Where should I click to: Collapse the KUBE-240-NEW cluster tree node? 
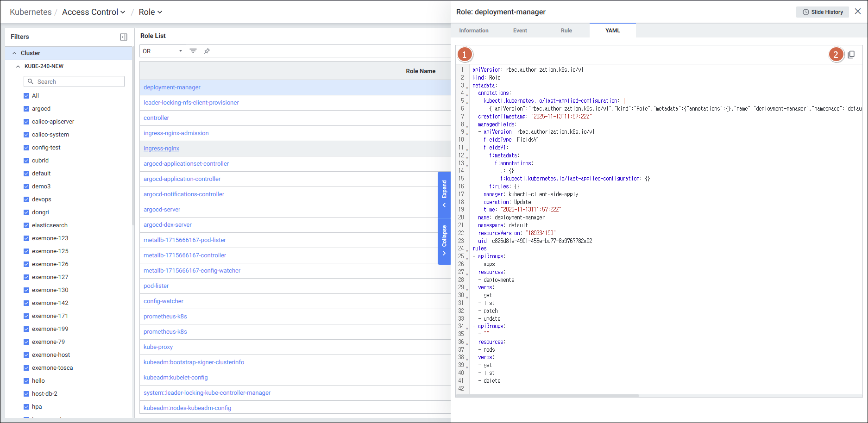18,66
